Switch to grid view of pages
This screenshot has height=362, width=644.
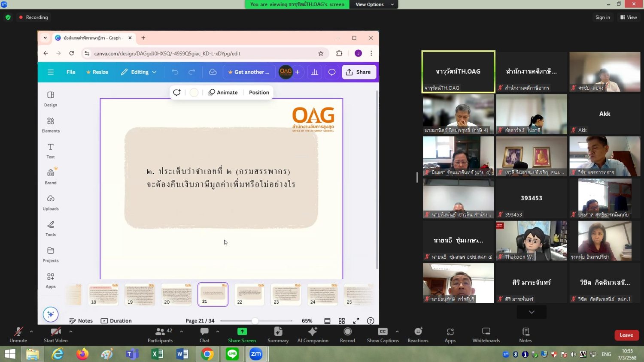(342, 321)
